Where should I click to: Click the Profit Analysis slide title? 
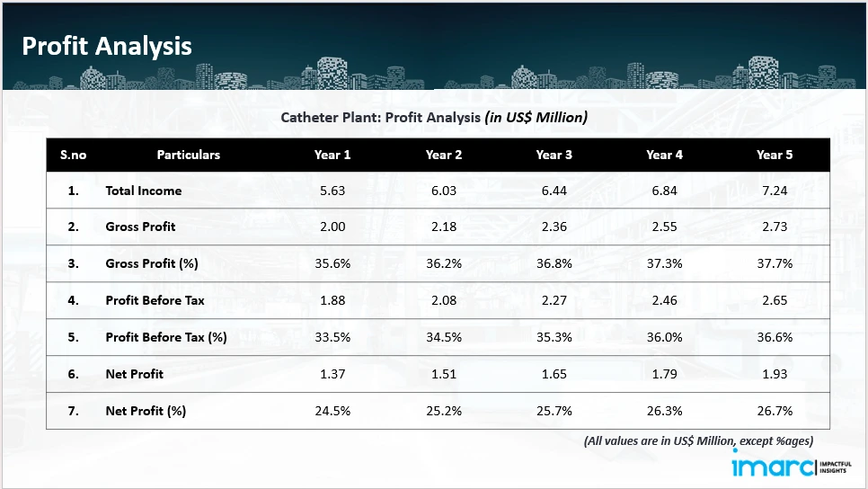pyautogui.click(x=107, y=47)
